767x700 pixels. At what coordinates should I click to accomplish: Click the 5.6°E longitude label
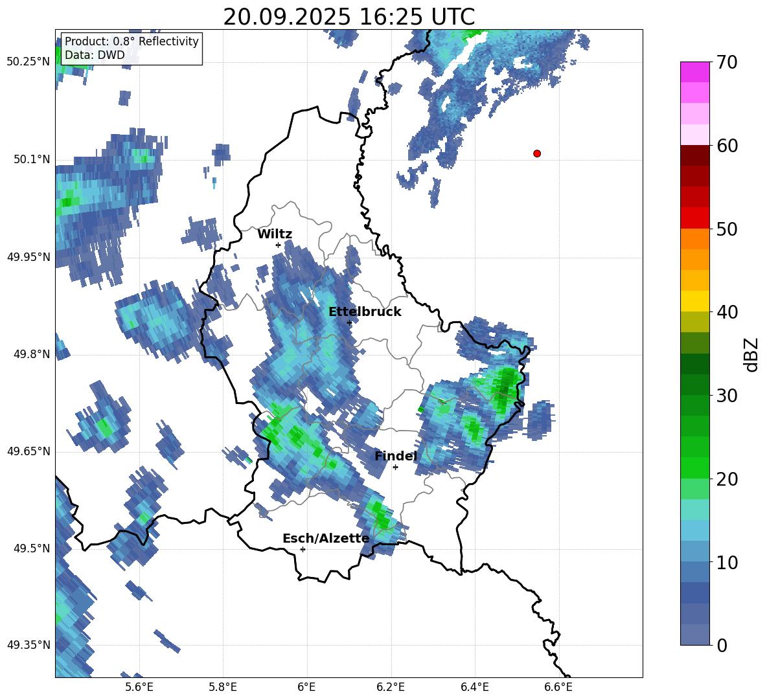(139, 687)
